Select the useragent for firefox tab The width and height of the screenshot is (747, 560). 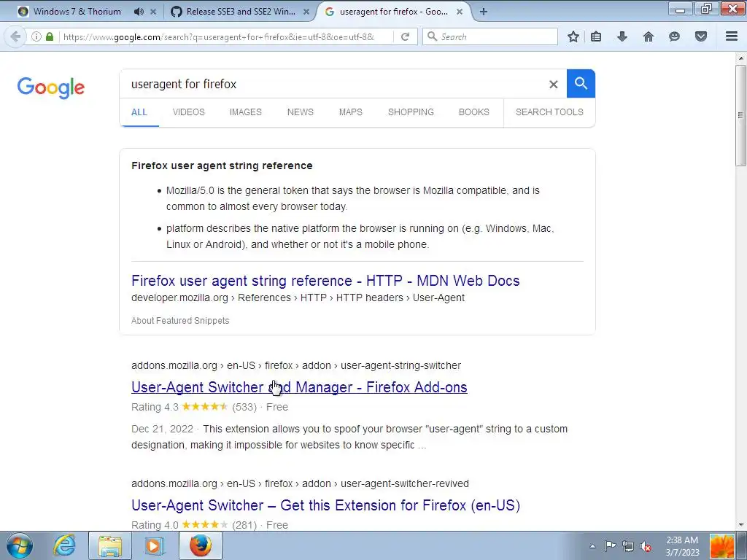pyautogui.click(x=393, y=12)
